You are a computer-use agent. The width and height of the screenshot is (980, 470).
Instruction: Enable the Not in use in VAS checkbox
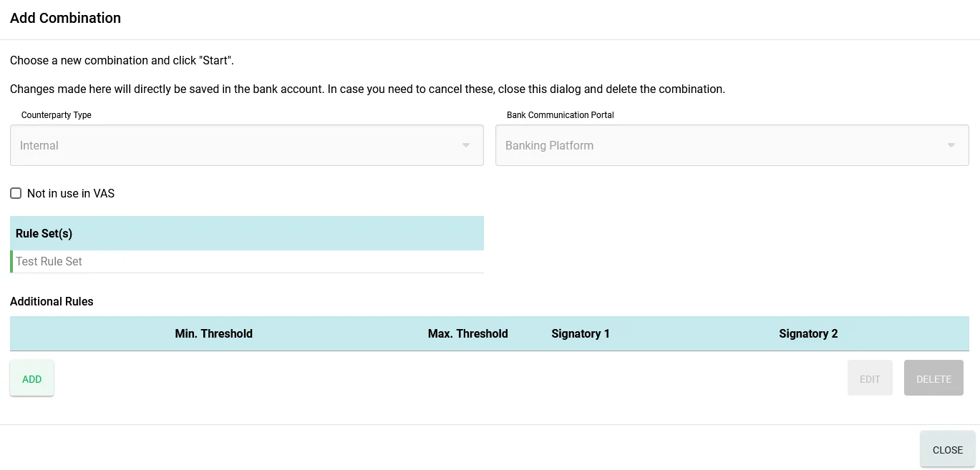pyautogui.click(x=16, y=193)
